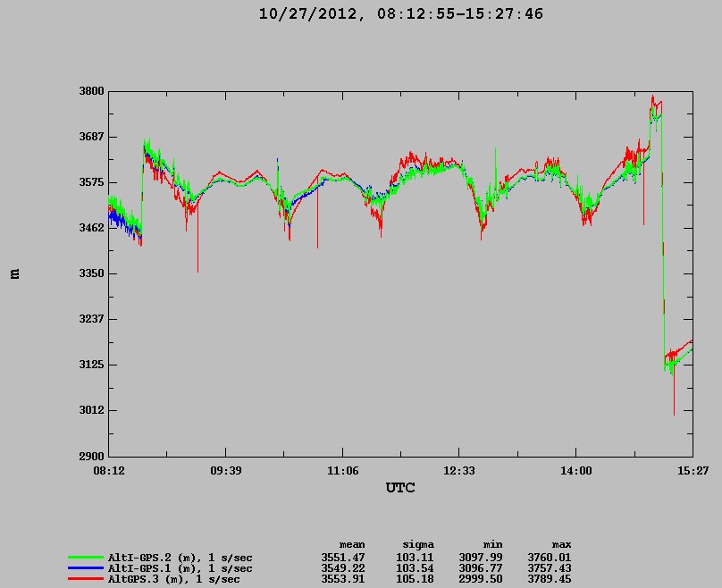722x588 pixels.
Task: Click min value 2999.50
Action: click(481, 579)
